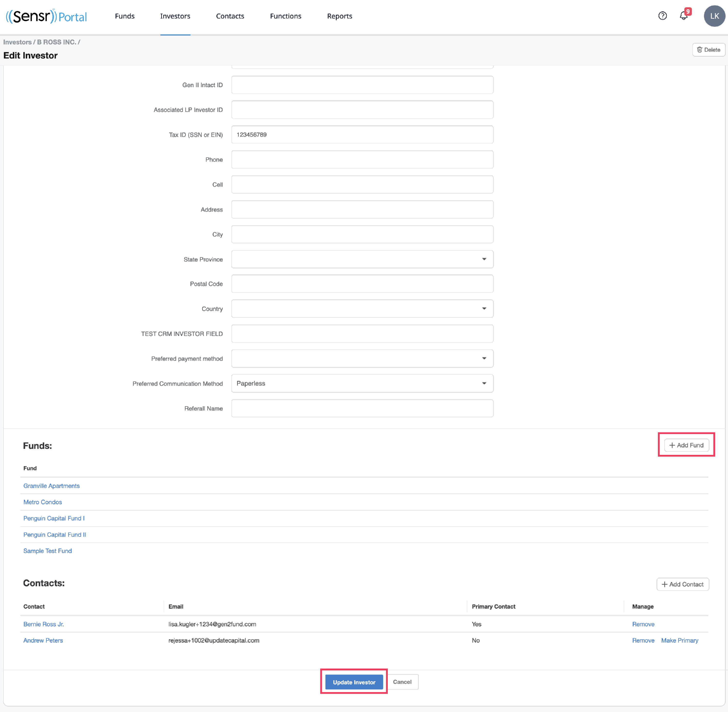Image resolution: width=728 pixels, height=712 pixels.
Task: Make Andrew Peters the primary contact
Action: tap(679, 640)
